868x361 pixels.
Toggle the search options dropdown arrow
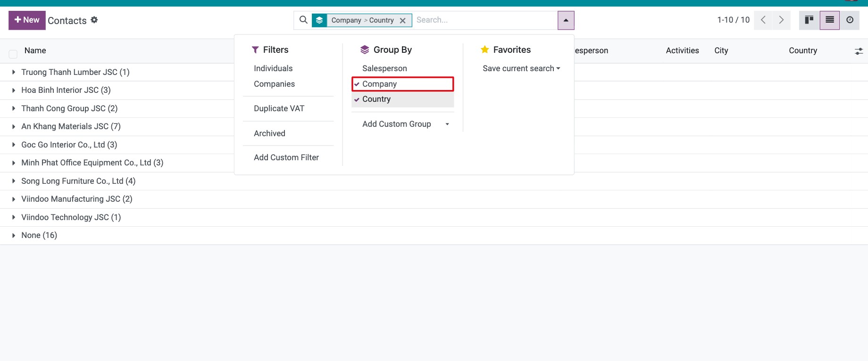(x=566, y=20)
